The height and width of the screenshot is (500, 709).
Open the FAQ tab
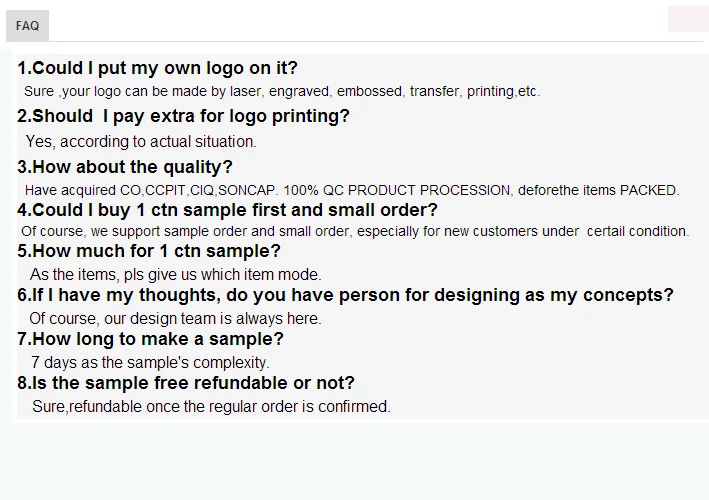[27, 25]
